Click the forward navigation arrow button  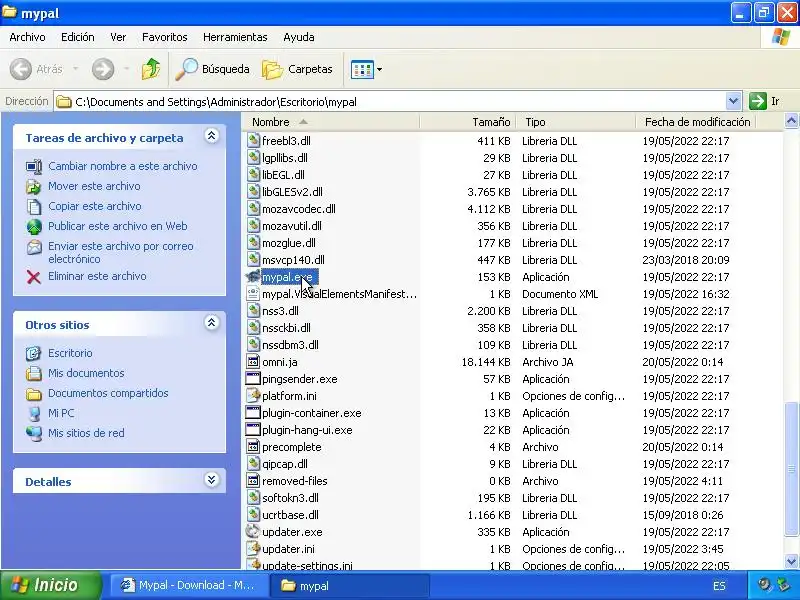pos(103,69)
